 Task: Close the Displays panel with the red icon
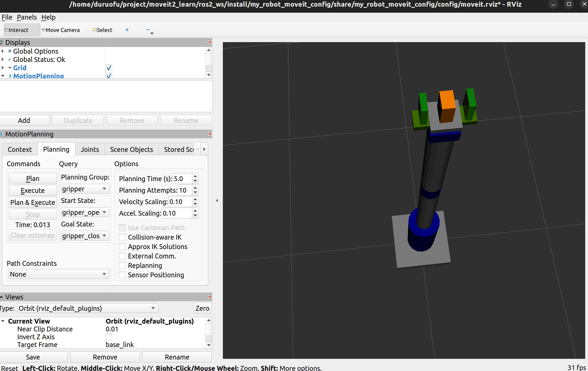pyautogui.click(x=210, y=42)
